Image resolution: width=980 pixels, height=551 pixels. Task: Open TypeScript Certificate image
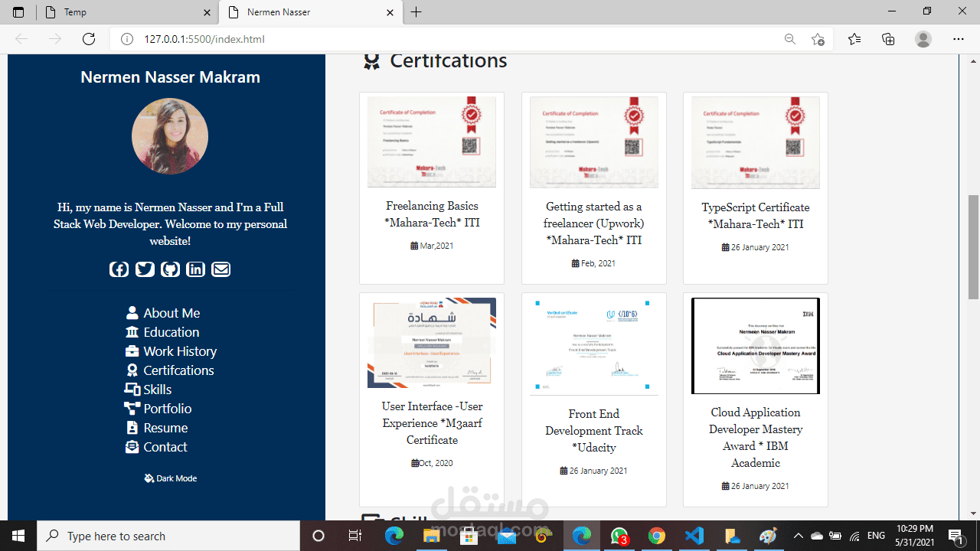point(756,142)
